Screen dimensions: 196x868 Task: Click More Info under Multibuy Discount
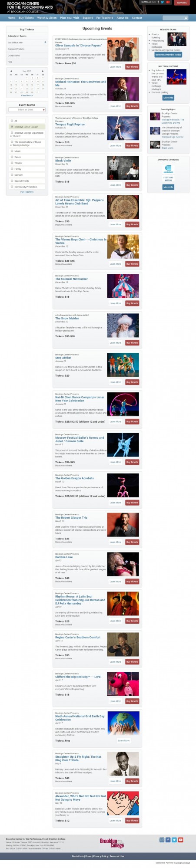tap(168, 98)
